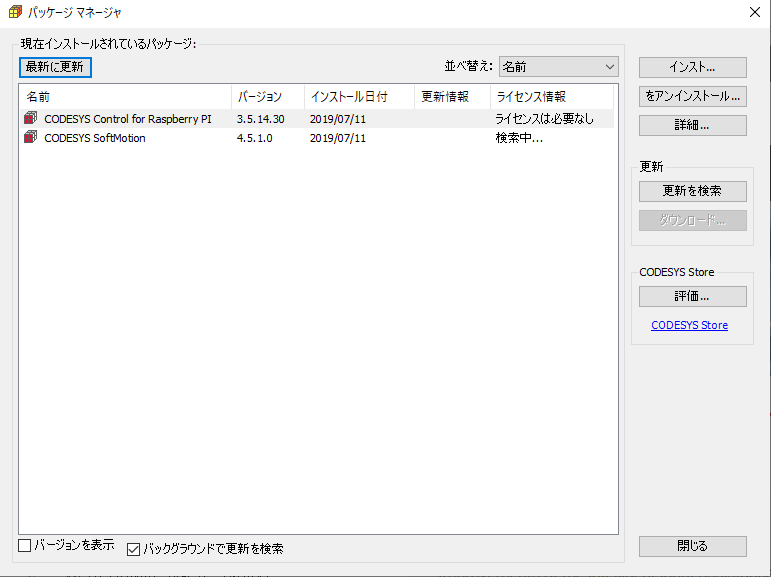Click the をアンインストール... uninstall button
This screenshot has width=771, height=577.
click(x=692, y=96)
